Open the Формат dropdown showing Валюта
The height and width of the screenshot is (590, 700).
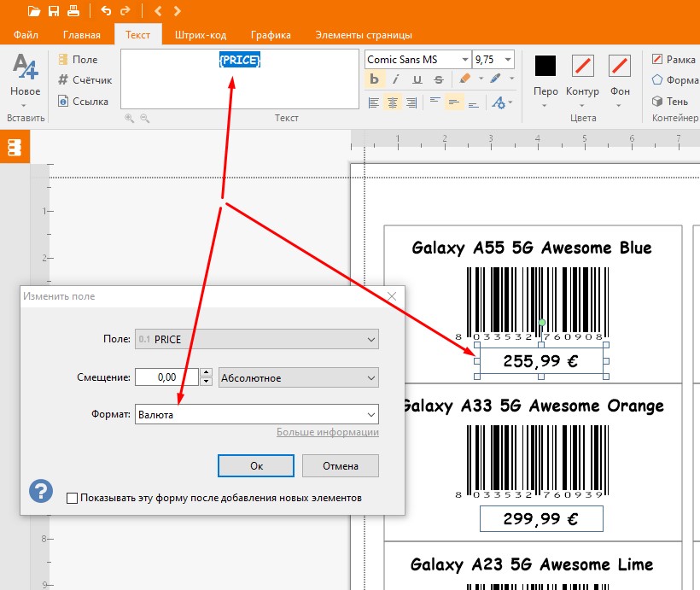[x=257, y=414]
